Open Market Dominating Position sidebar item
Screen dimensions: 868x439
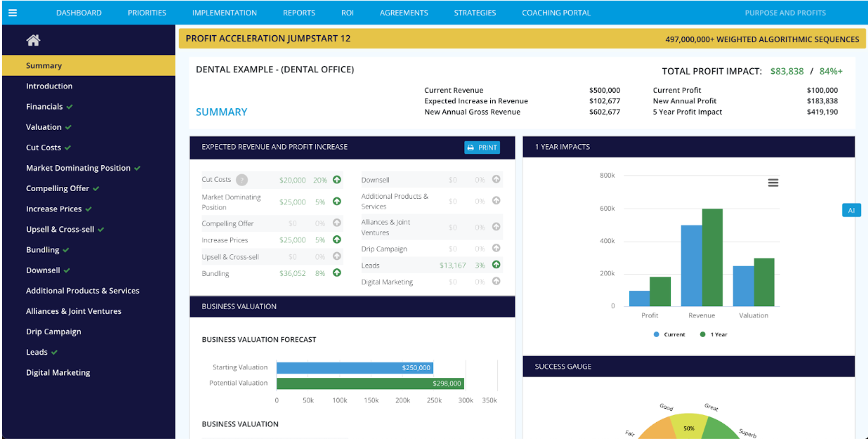[78, 169]
